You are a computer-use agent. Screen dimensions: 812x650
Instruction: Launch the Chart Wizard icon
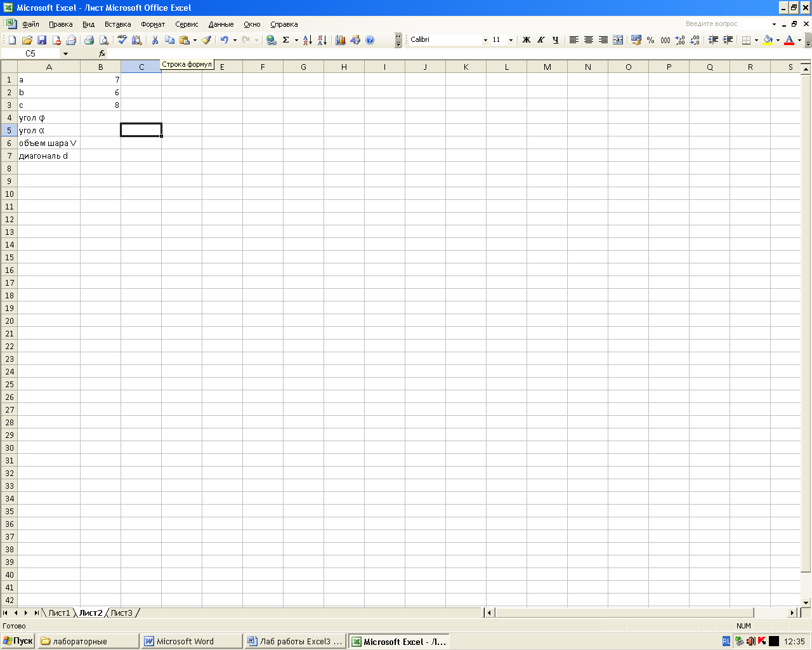pyautogui.click(x=341, y=40)
